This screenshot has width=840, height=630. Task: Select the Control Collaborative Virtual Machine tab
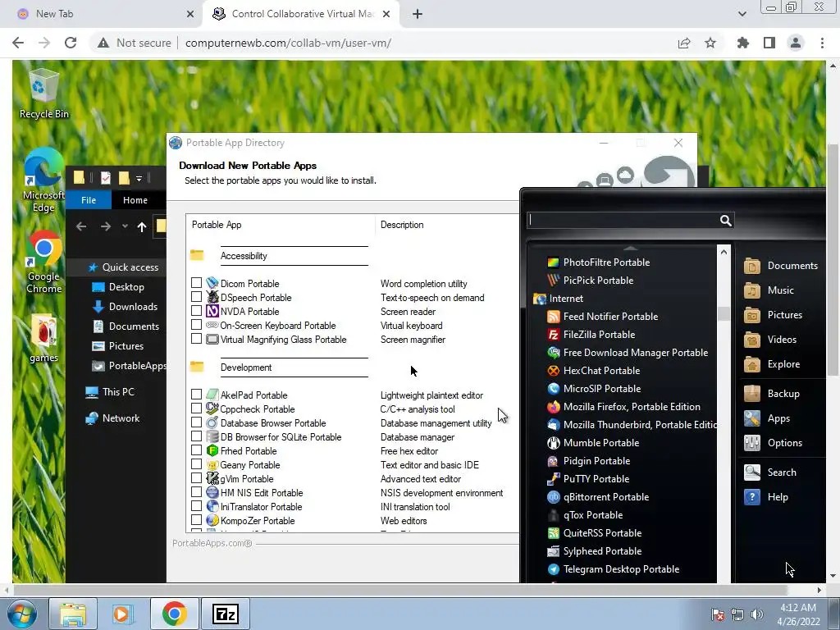pyautogui.click(x=302, y=14)
